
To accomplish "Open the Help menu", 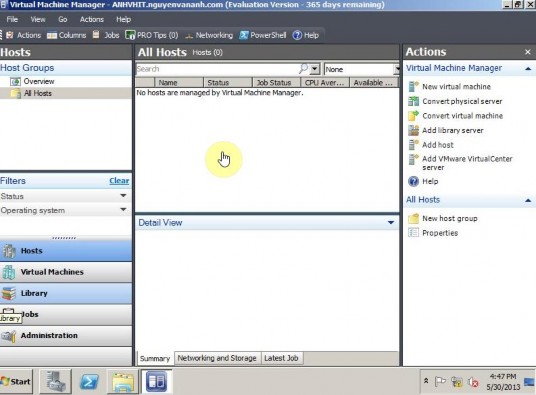I will [123, 19].
